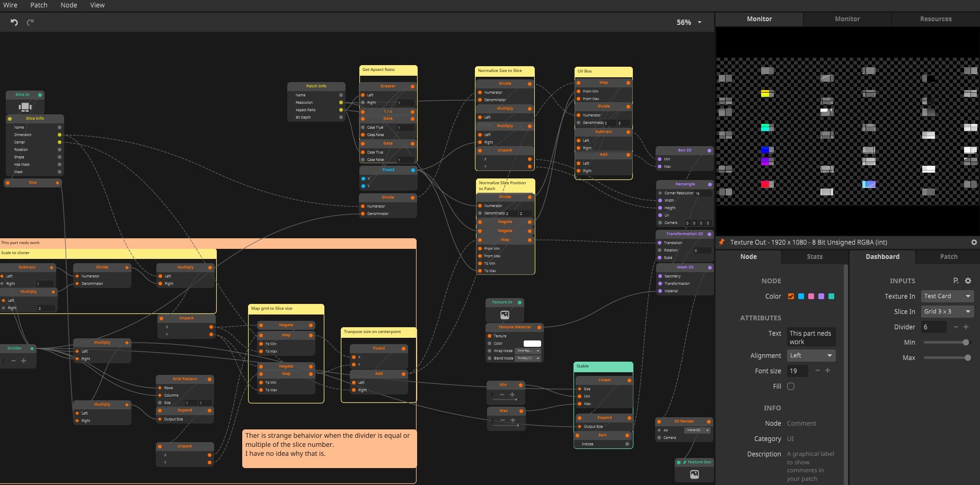980x485 pixels.
Task: Click the image icon in Texture Out node
Action: tap(694, 474)
